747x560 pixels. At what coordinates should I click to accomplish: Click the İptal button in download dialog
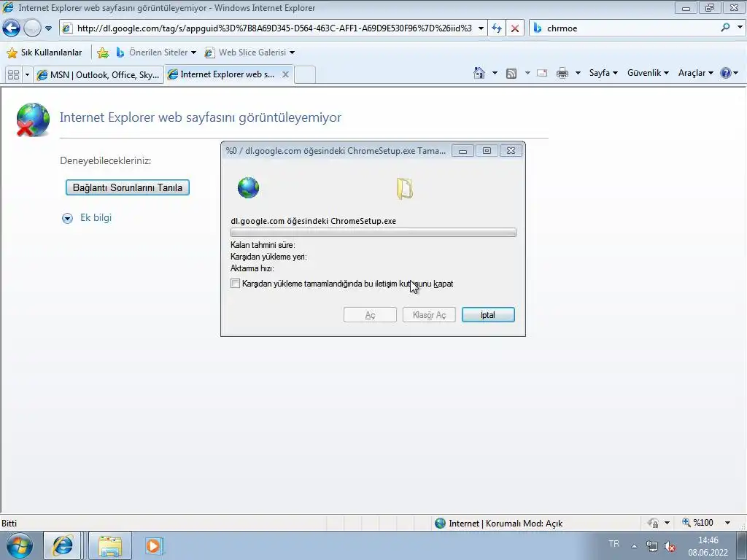pos(488,315)
